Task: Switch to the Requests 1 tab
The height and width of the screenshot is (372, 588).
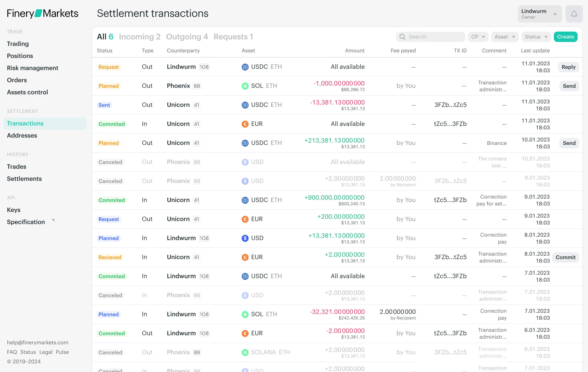Action: 233,37
